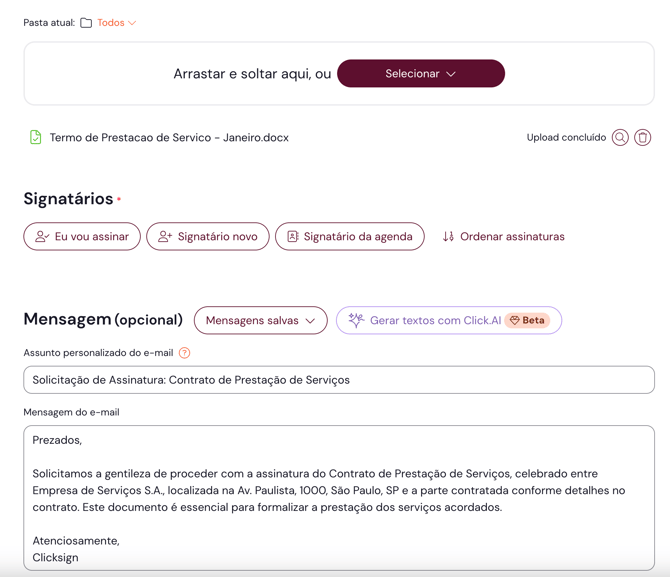Expand the Mensagens salvas dropdown

[x=260, y=321]
